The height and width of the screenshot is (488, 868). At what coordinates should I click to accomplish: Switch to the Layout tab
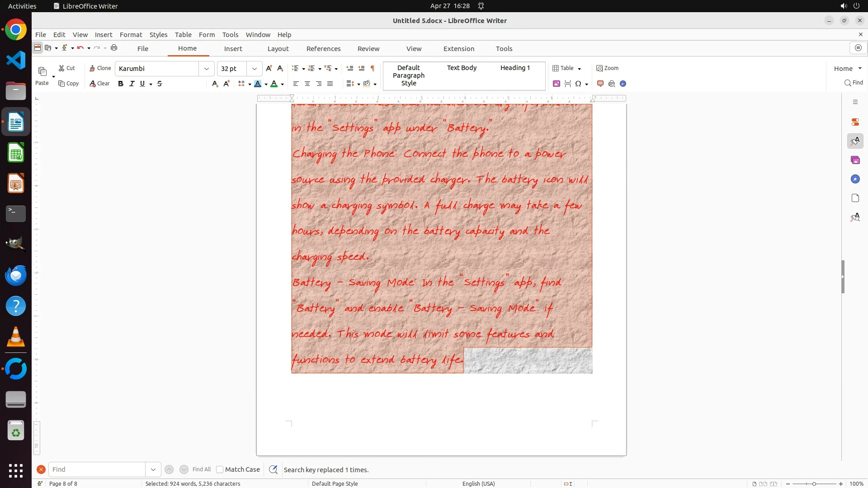click(278, 49)
